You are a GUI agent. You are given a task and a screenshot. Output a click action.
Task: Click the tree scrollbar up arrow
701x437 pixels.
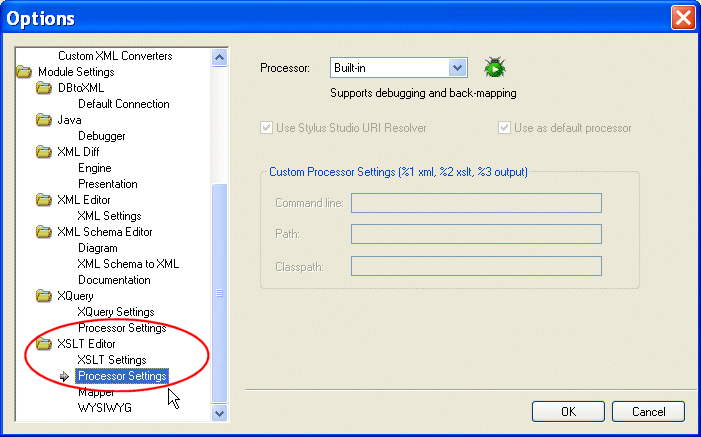pyautogui.click(x=220, y=57)
